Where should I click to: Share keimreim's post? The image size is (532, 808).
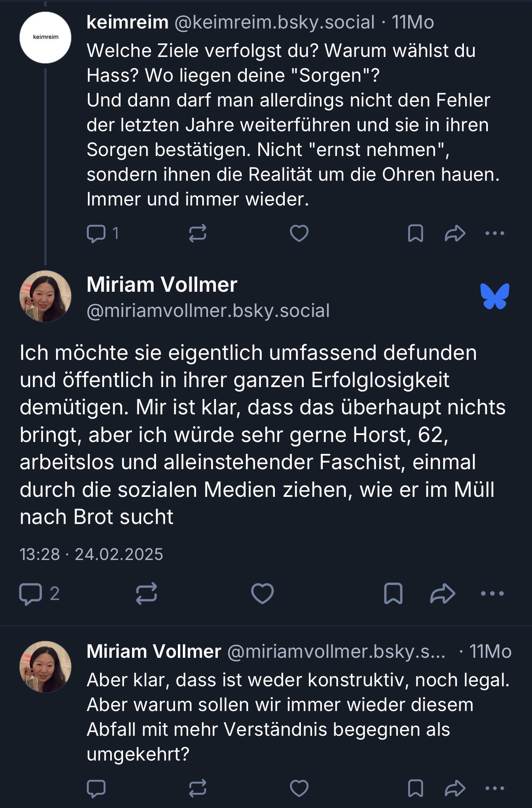455,233
